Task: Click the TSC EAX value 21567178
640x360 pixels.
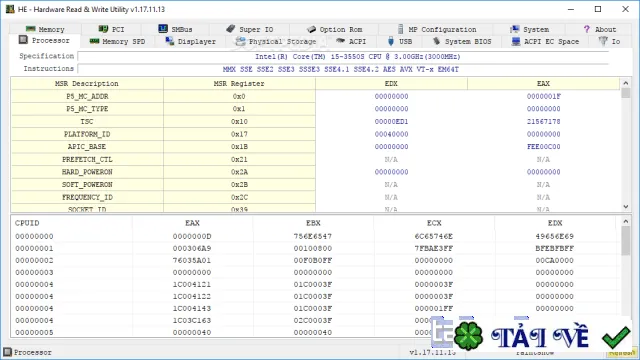Action: click(x=543, y=122)
